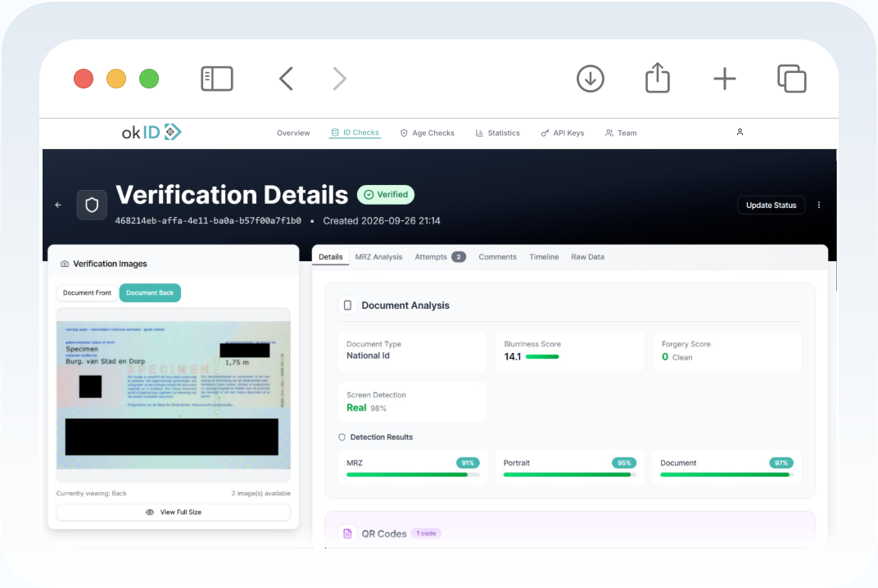
Task: Click the Portrait detection progress bar
Action: 569,475
